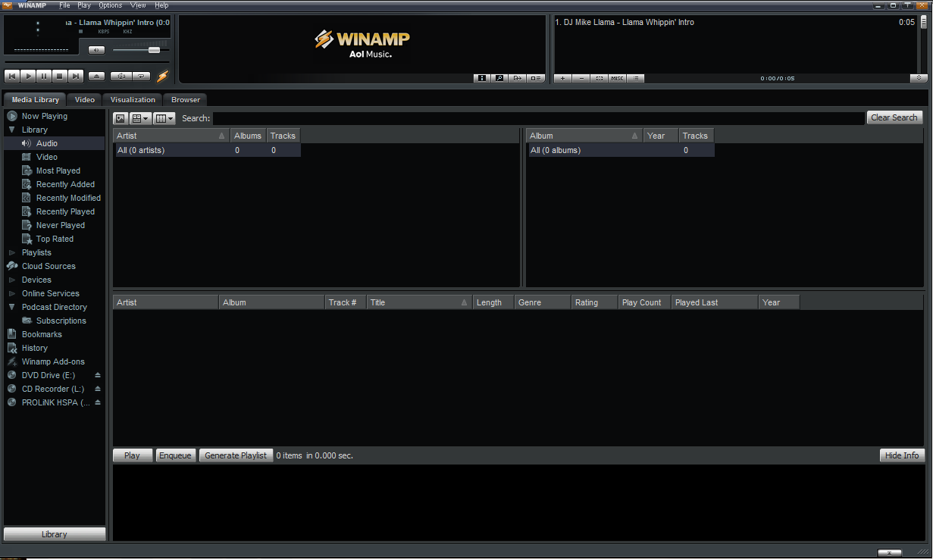
Task: Switch to the Visualization tab
Action: point(133,99)
